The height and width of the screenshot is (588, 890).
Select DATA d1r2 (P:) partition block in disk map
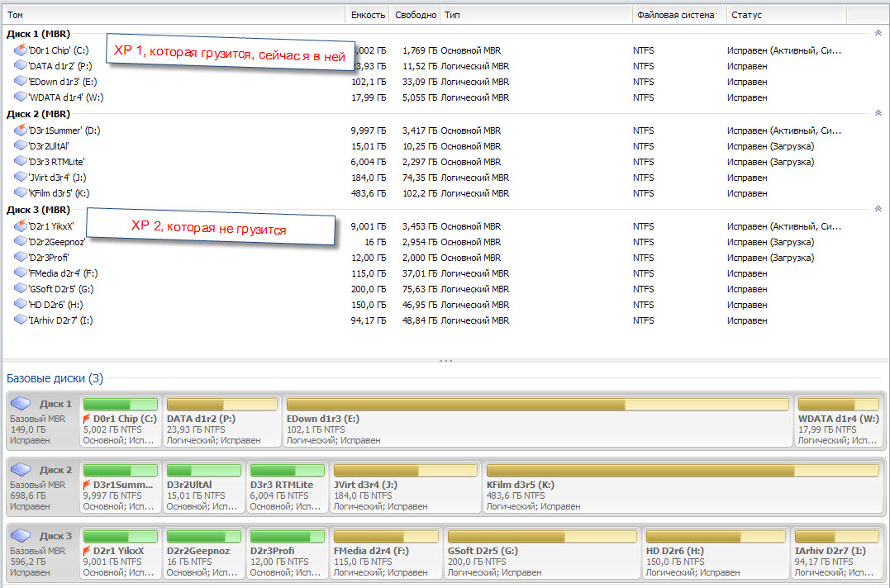[222, 420]
